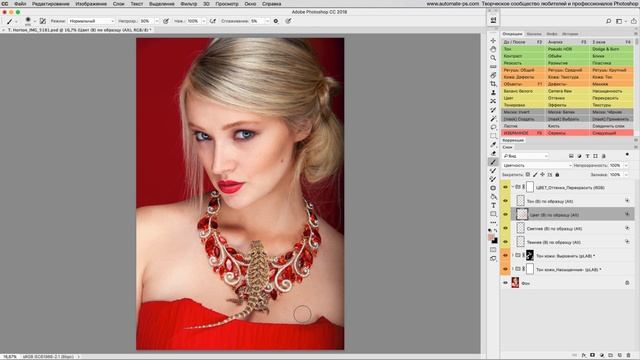Hide the Тон (B) по образцу layer
The image size is (640, 360).
pyautogui.click(x=505, y=201)
